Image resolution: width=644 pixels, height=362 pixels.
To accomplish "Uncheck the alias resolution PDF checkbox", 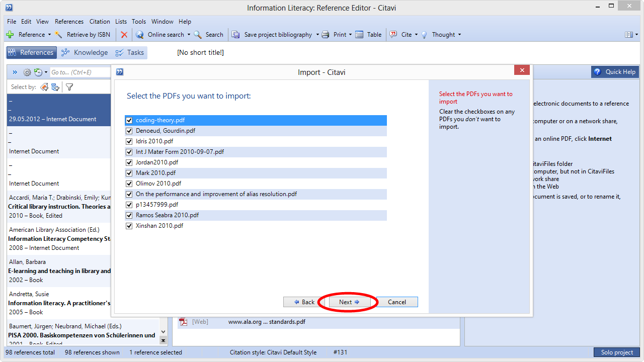I will [x=129, y=194].
